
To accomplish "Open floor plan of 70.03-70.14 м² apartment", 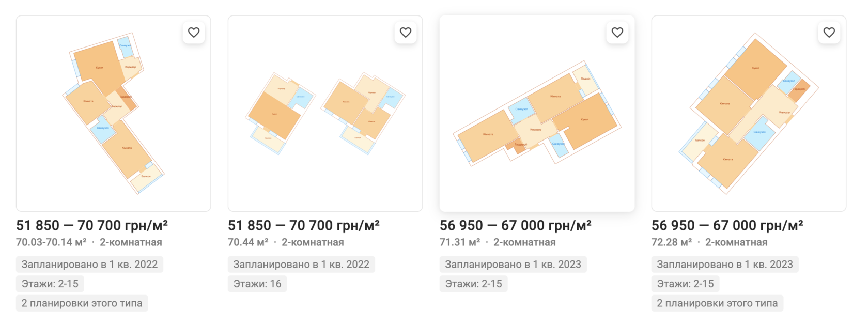I will [x=114, y=114].
